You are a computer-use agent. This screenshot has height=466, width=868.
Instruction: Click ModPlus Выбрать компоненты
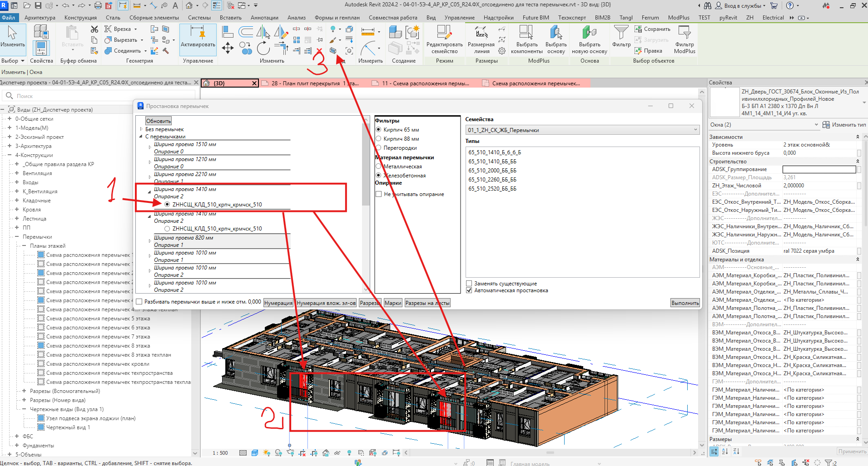[x=527, y=39]
